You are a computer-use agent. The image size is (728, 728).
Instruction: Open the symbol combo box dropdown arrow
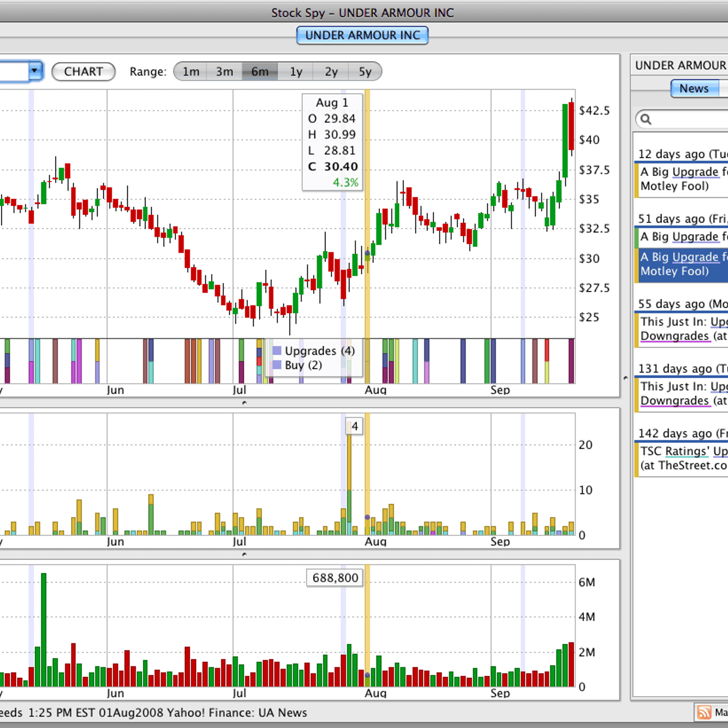point(35,71)
